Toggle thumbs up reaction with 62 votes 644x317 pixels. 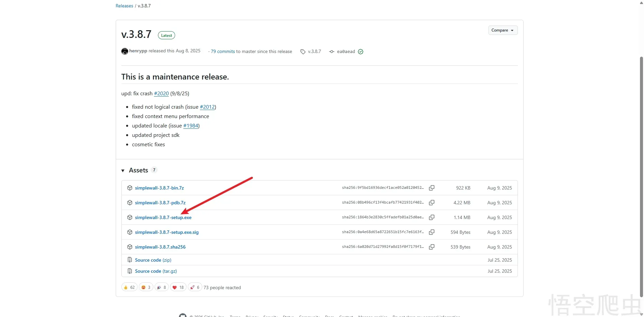click(x=129, y=287)
